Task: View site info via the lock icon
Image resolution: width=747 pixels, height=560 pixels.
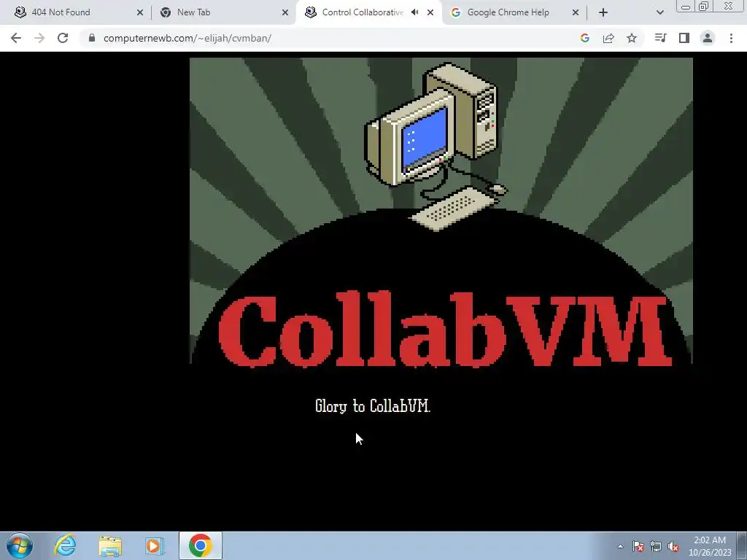Action: pos(91,38)
